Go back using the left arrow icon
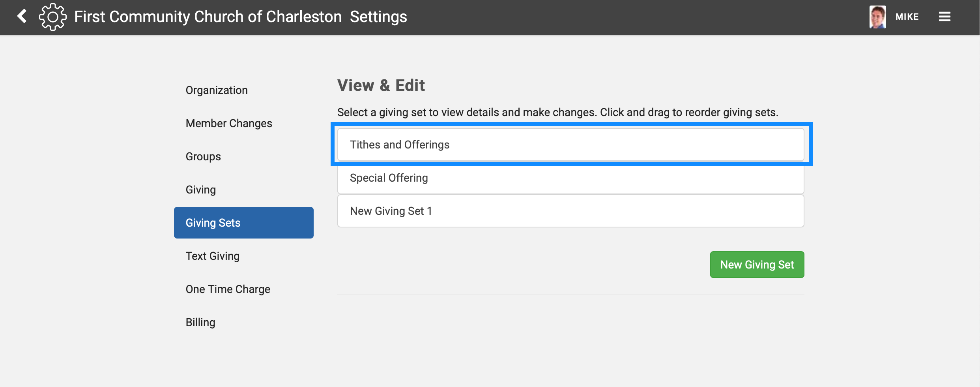 pos(22,17)
